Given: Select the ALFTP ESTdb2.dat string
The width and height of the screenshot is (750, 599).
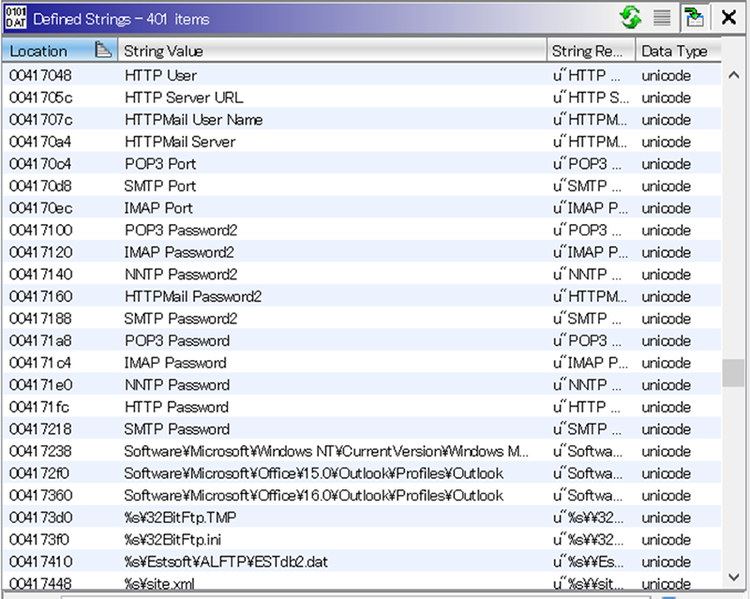Looking at the screenshot, I should pos(226,561).
